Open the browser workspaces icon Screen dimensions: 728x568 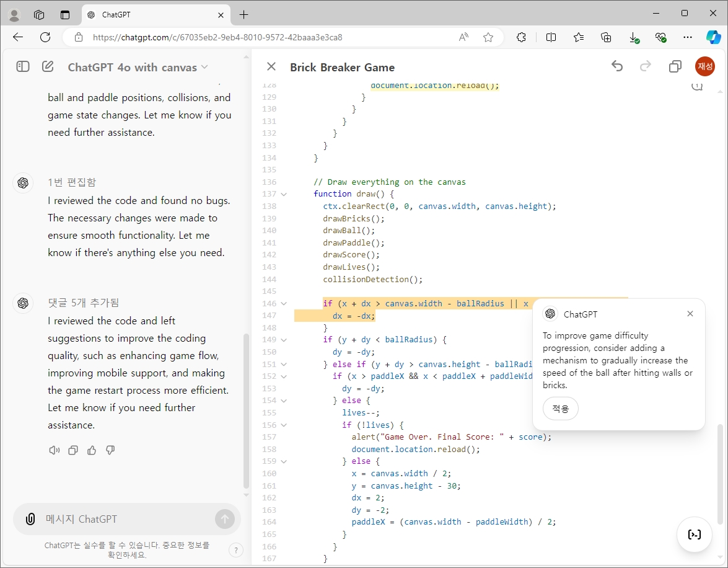[39, 15]
